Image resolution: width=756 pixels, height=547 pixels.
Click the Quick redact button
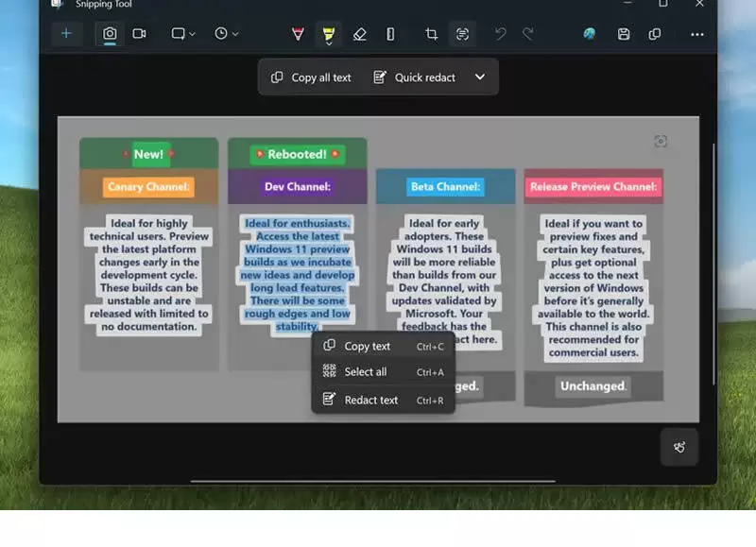point(415,77)
